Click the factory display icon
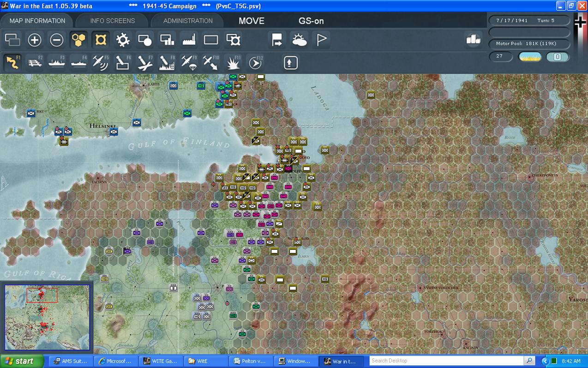 tap(189, 40)
